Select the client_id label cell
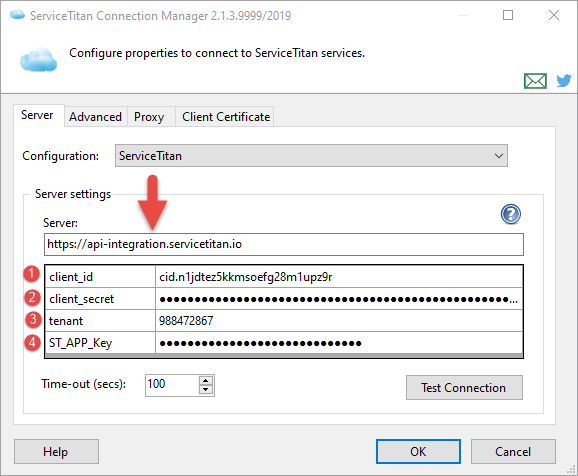 100,277
